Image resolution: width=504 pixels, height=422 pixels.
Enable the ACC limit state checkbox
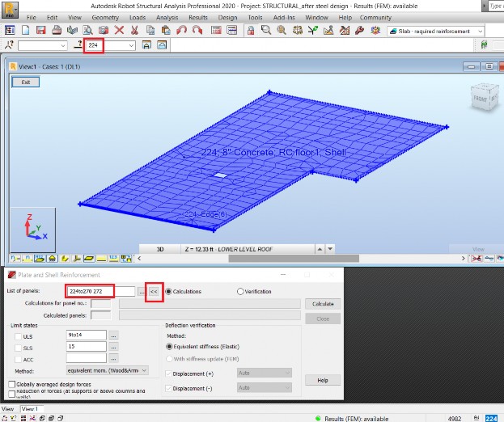[19, 360]
